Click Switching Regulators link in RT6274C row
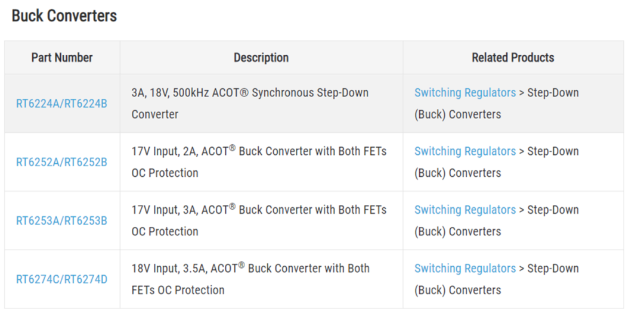This screenshot has height=321, width=644. click(x=465, y=269)
